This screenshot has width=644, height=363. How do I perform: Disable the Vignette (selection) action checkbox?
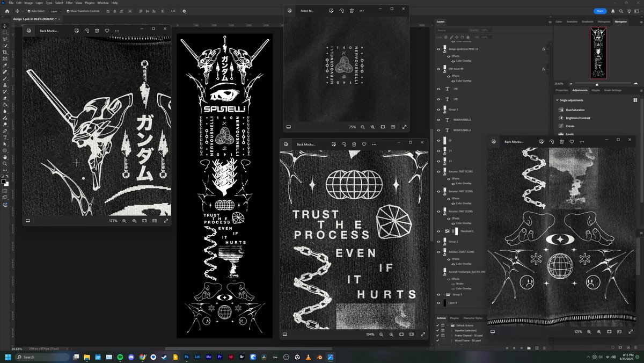(x=437, y=330)
